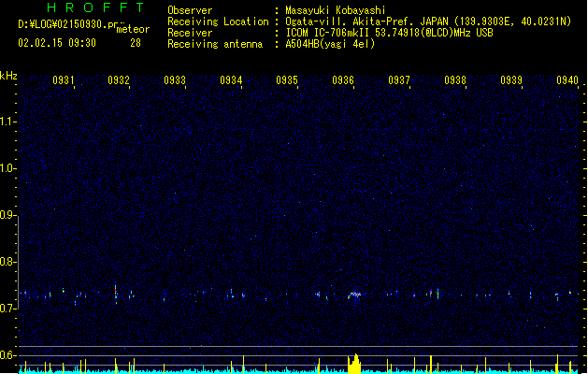Click the large yellow intensity peak near 0936
The image size is (588, 374).
pyautogui.click(x=354, y=364)
